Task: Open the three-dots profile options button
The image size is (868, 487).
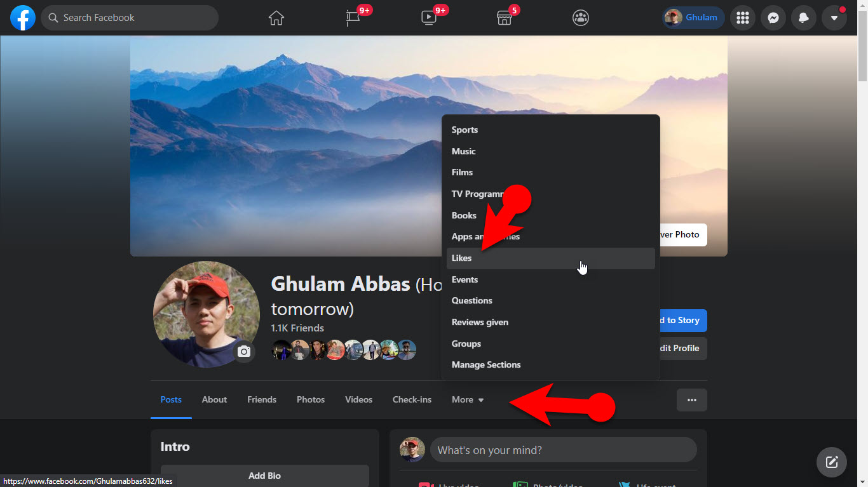Action: point(692,400)
